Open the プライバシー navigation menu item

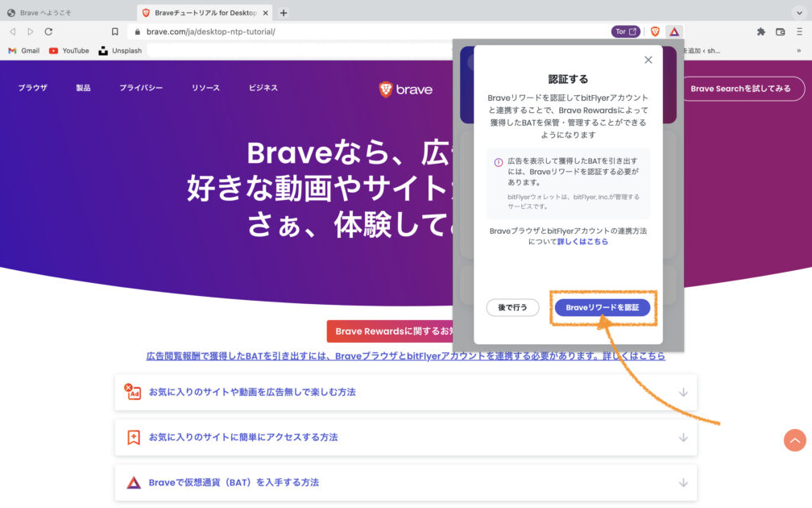coord(141,88)
